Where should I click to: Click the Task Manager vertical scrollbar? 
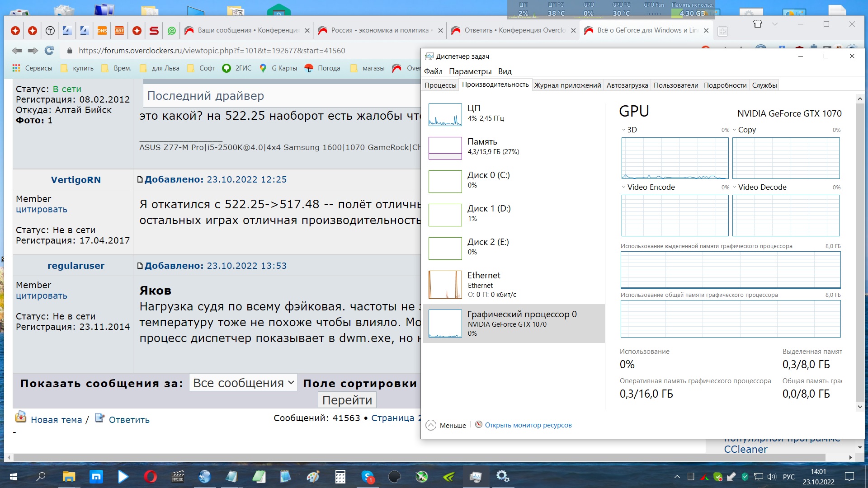(x=860, y=253)
